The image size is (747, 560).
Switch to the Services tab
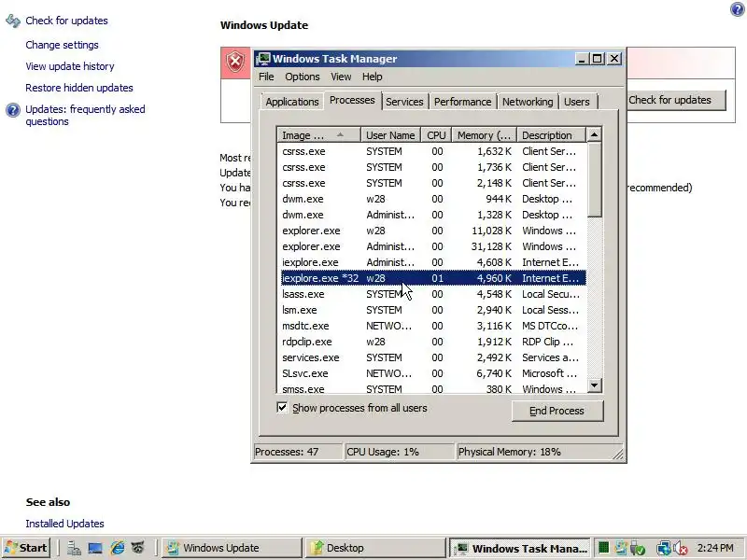pos(404,102)
